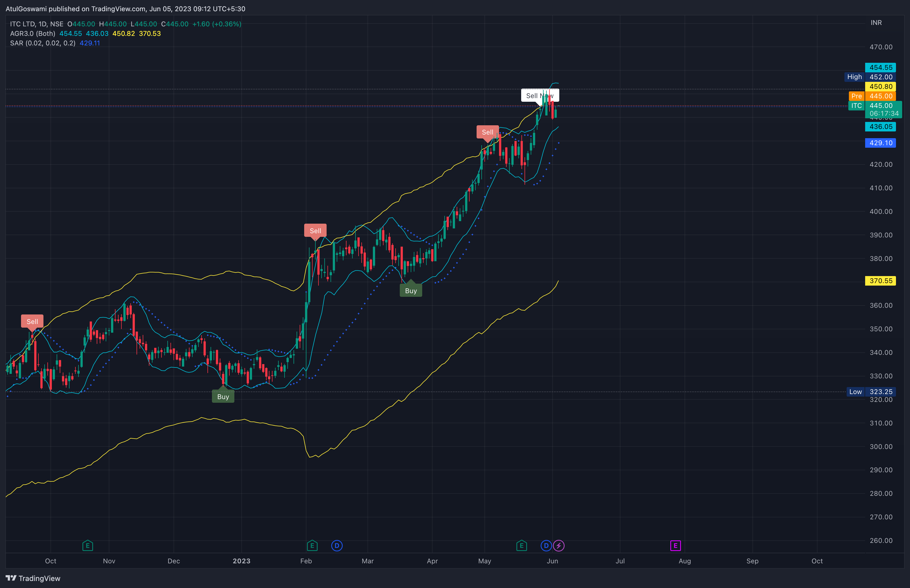Click the cyan 436.05 price label
Image resolution: width=910 pixels, height=588 pixels.
880,127
